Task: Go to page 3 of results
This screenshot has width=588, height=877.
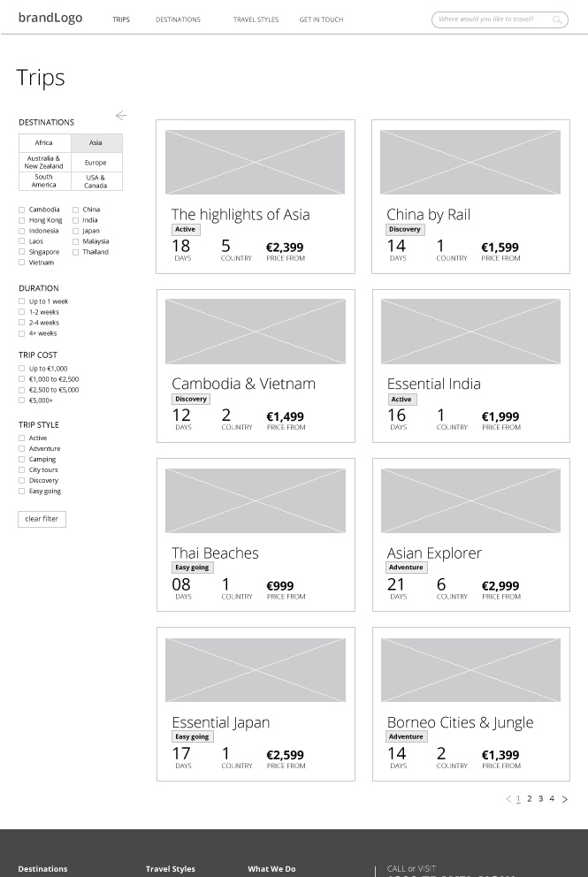Action: pyautogui.click(x=539, y=798)
